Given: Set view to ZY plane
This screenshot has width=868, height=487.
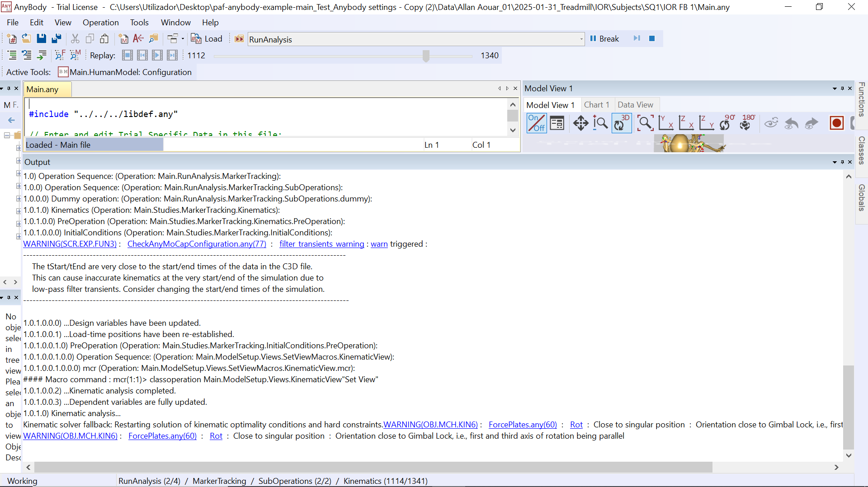Looking at the screenshot, I should 706,123.
